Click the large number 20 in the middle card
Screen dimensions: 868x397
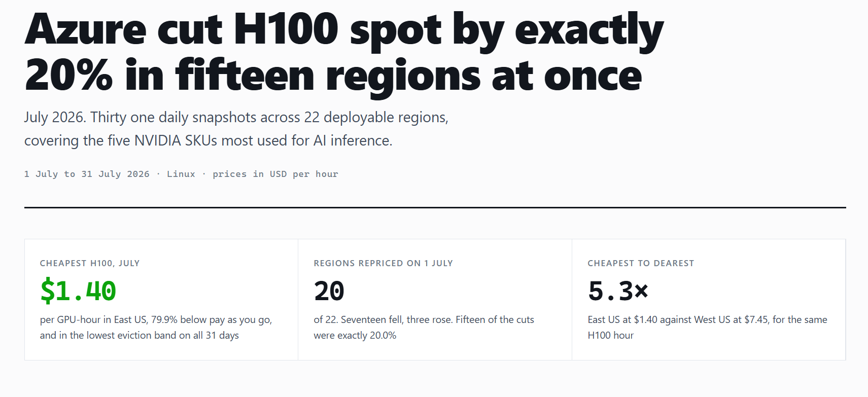pyautogui.click(x=329, y=291)
